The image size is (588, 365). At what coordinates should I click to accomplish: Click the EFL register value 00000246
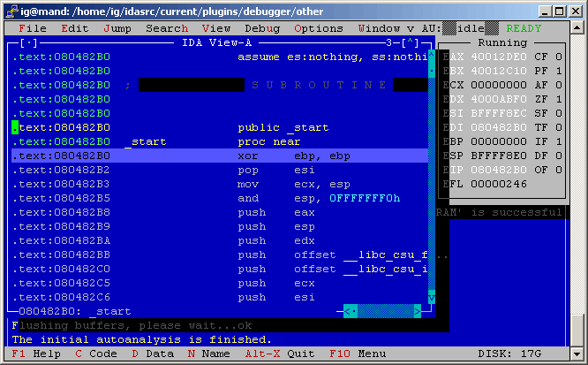499,184
